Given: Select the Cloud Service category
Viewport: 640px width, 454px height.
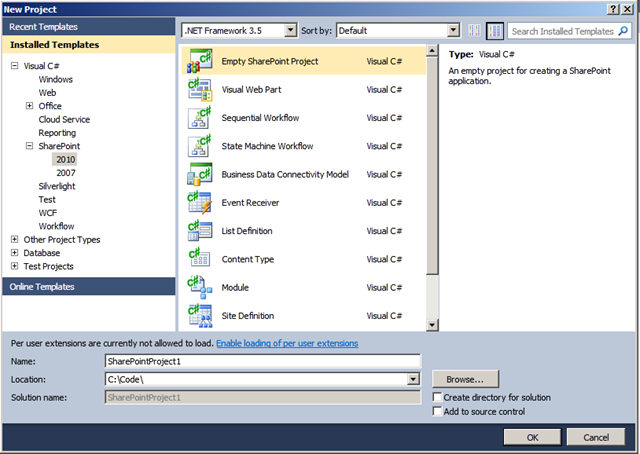Looking at the screenshot, I should coord(64,119).
